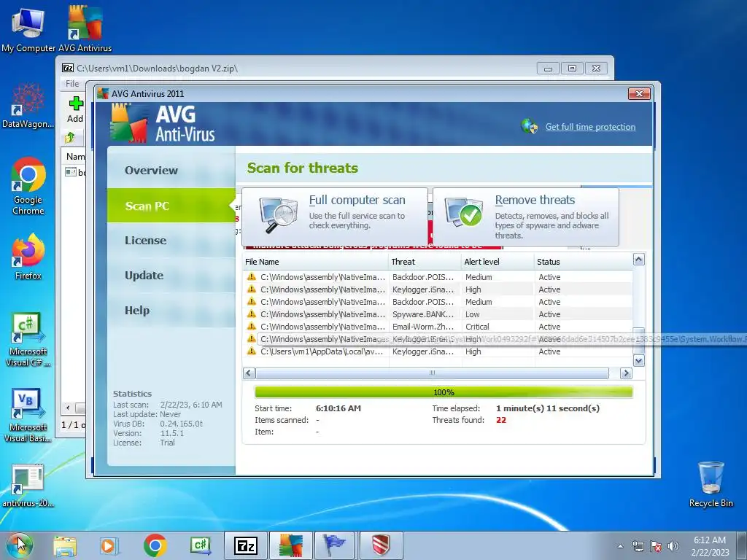Open Microsoft Visual C# desktop shortcut
Screen dimensions: 747x560
[x=28, y=340]
